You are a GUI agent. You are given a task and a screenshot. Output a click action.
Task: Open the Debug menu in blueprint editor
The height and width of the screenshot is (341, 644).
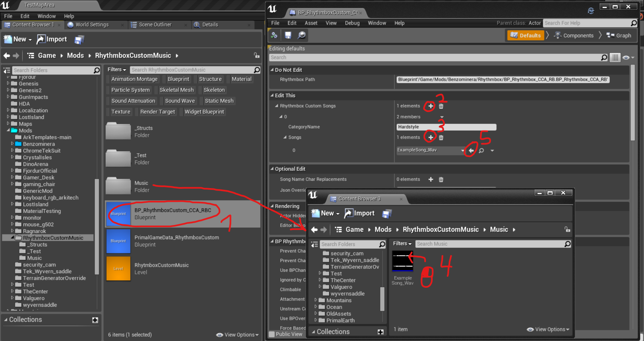352,23
